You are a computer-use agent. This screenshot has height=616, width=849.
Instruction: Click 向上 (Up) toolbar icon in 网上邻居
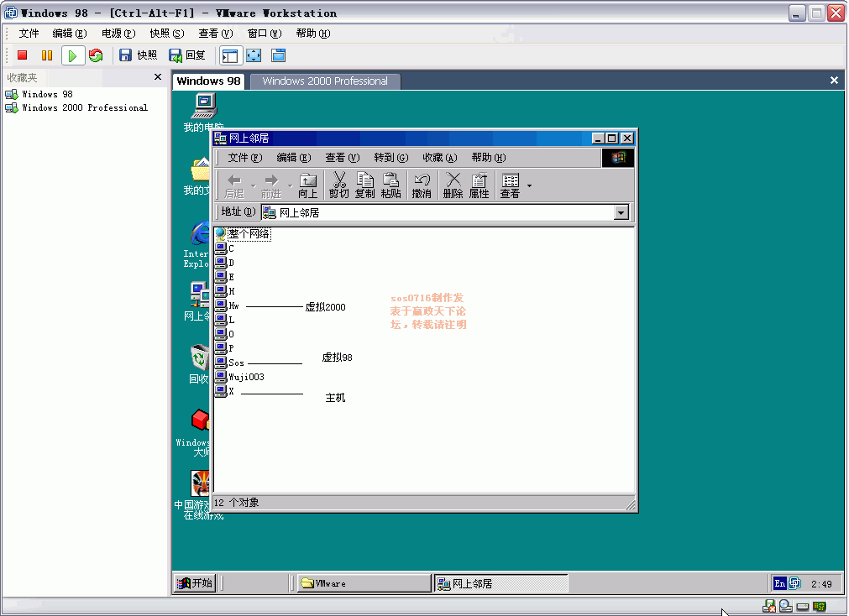(x=307, y=185)
